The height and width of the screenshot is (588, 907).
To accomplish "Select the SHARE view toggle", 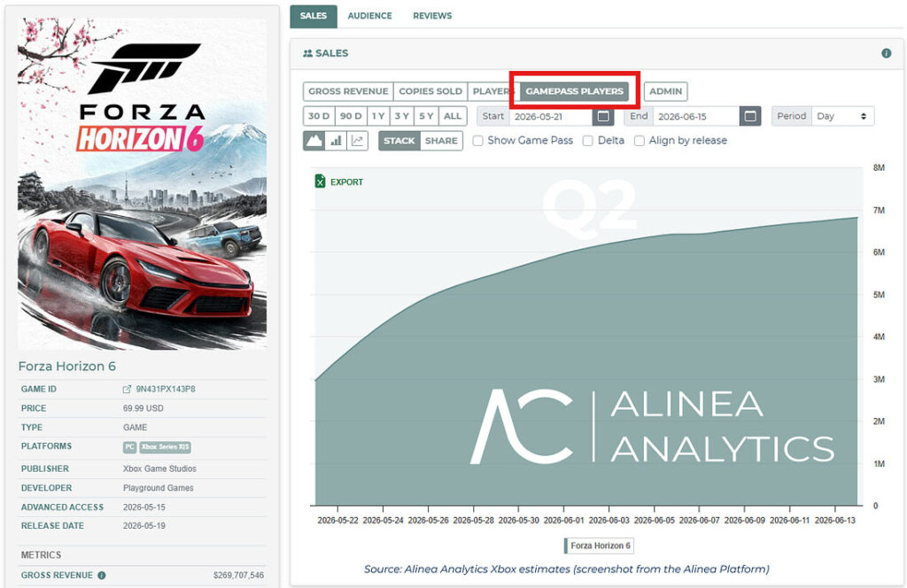I will click(441, 141).
